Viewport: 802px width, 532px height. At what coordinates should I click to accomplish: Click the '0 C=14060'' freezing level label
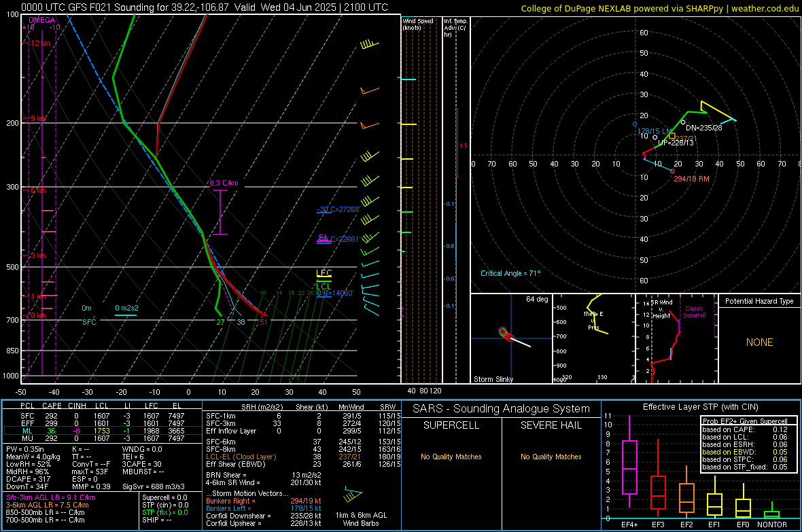(335, 293)
